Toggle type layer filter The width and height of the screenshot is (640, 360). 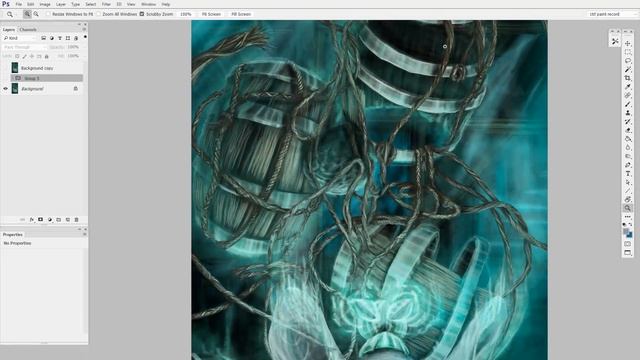click(60, 38)
